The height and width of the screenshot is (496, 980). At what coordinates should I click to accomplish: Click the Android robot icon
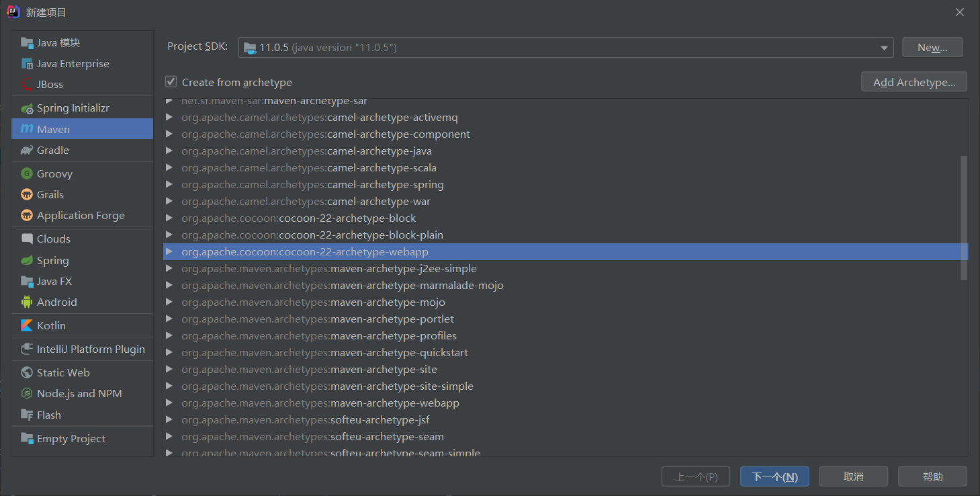(27, 302)
